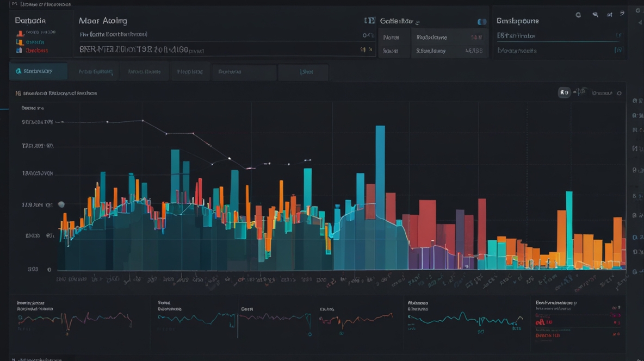The image size is (644, 361).
Task: Switch the blue toggle in the middle top panel
Action: [x=482, y=21]
